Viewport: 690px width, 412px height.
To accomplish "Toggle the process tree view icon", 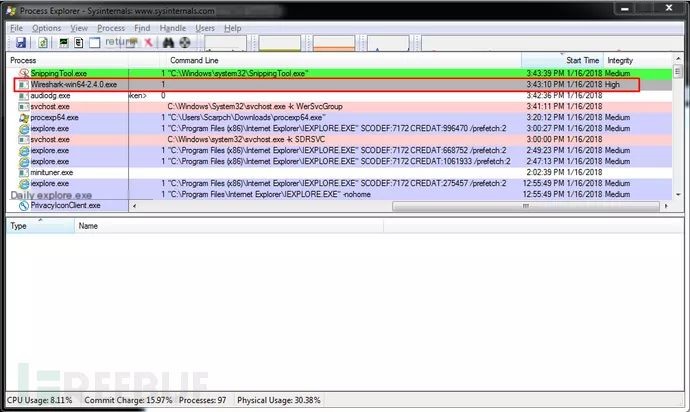I will 79,42.
